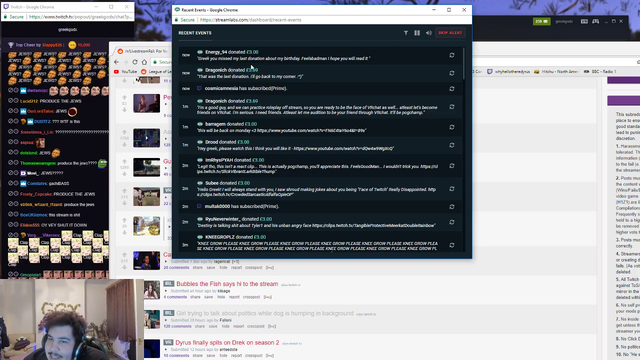Open 20 comments on rageniral's post
The height and width of the screenshot is (360, 640).
pos(176,268)
